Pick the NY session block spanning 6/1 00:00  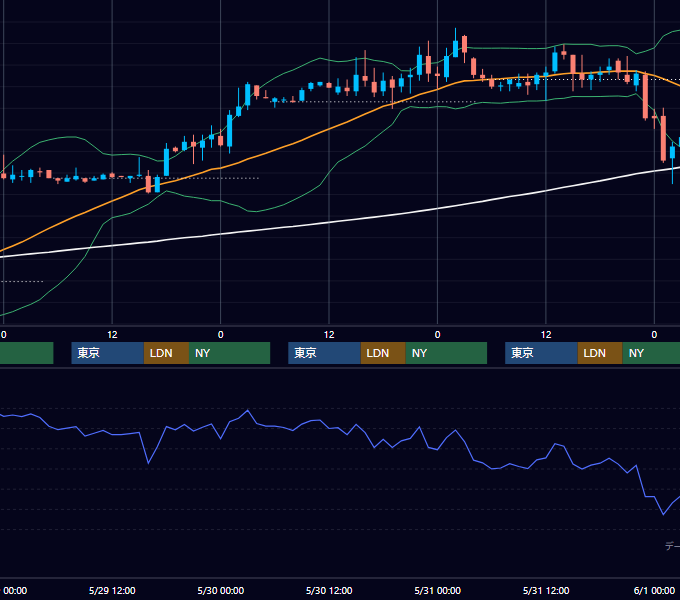click(x=651, y=353)
